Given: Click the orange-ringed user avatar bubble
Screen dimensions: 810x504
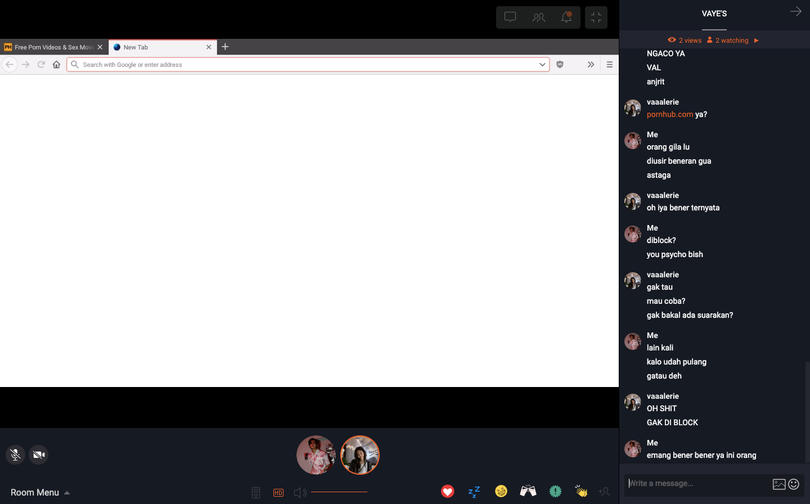Looking at the screenshot, I should (x=360, y=455).
